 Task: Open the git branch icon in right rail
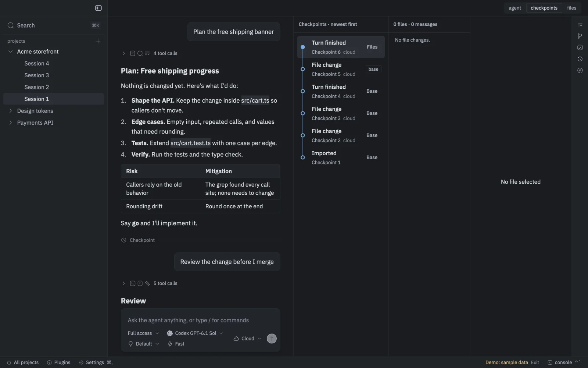point(580,36)
